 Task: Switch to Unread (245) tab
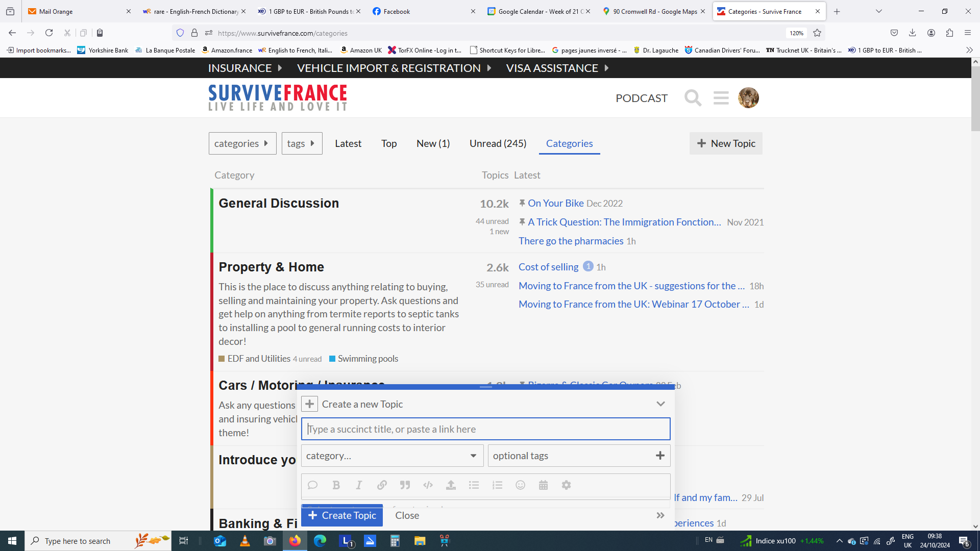point(498,143)
